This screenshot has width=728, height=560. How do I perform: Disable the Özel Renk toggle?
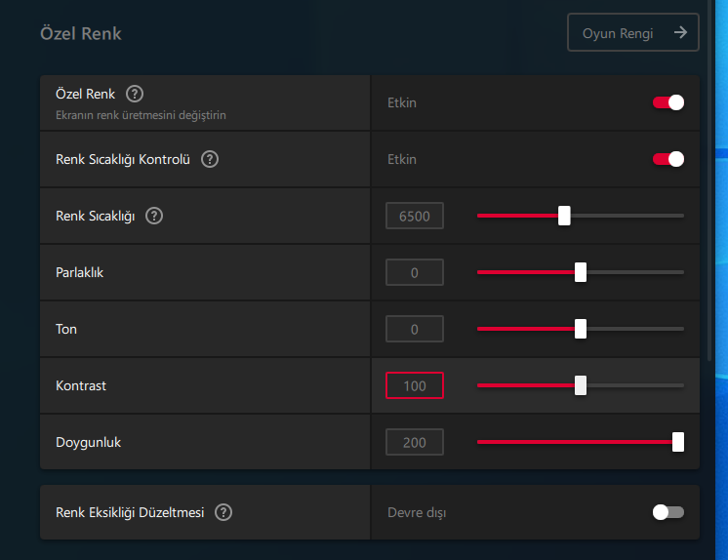(x=668, y=102)
